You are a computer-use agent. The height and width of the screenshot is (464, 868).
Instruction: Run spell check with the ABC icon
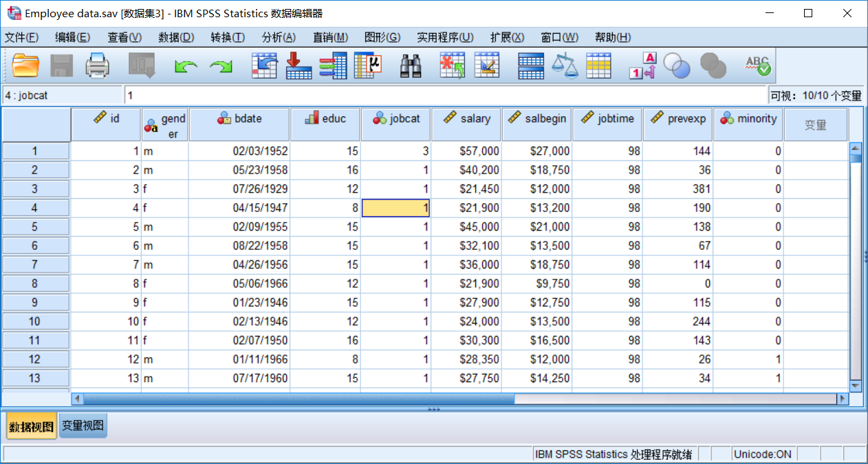pyautogui.click(x=758, y=65)
